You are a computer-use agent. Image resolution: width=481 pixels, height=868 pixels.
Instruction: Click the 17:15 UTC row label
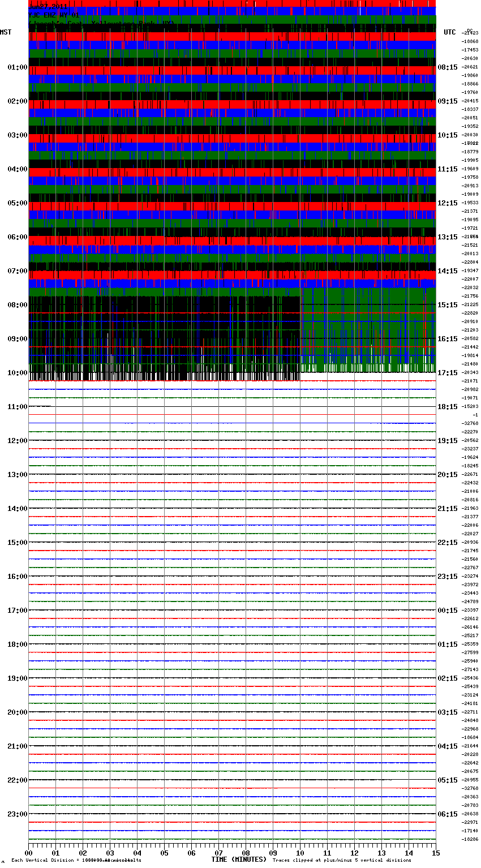tap(448, 373)
